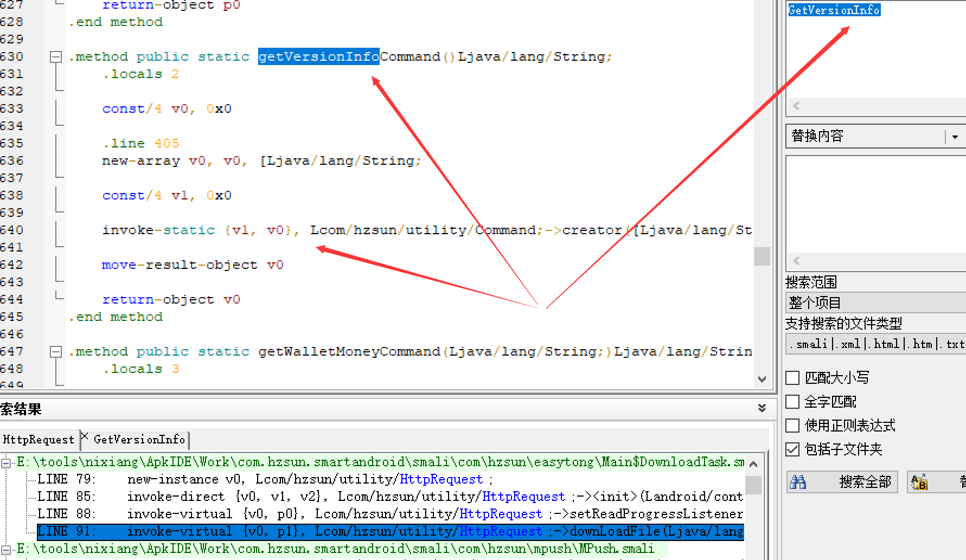Click the const/4 v1, 0x0 line
This screenshot has height=560, width=966.
point(167,196)
